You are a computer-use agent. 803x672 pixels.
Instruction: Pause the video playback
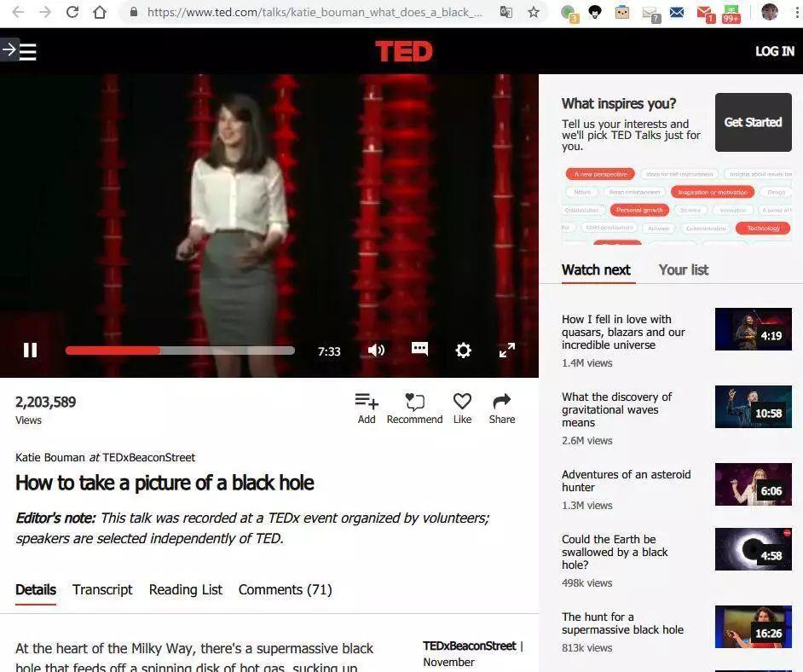(30, 350)
